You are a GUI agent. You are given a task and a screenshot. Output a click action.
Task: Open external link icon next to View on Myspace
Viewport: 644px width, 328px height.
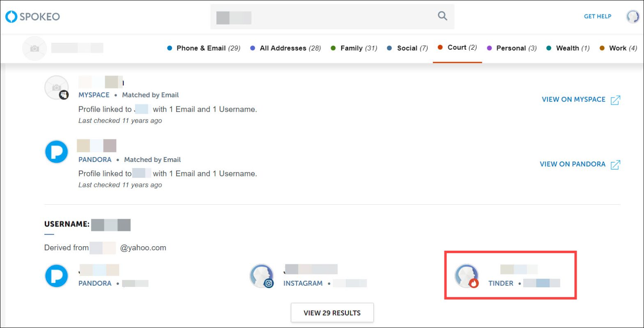pos(615,100)
